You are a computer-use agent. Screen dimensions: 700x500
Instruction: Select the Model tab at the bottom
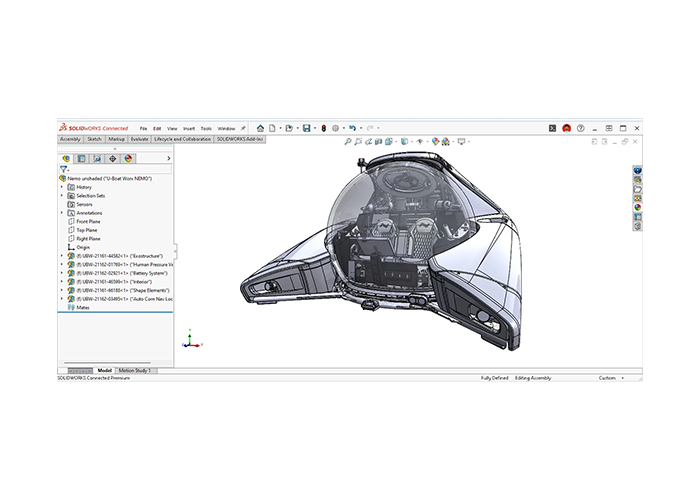(x=104, y=371)
